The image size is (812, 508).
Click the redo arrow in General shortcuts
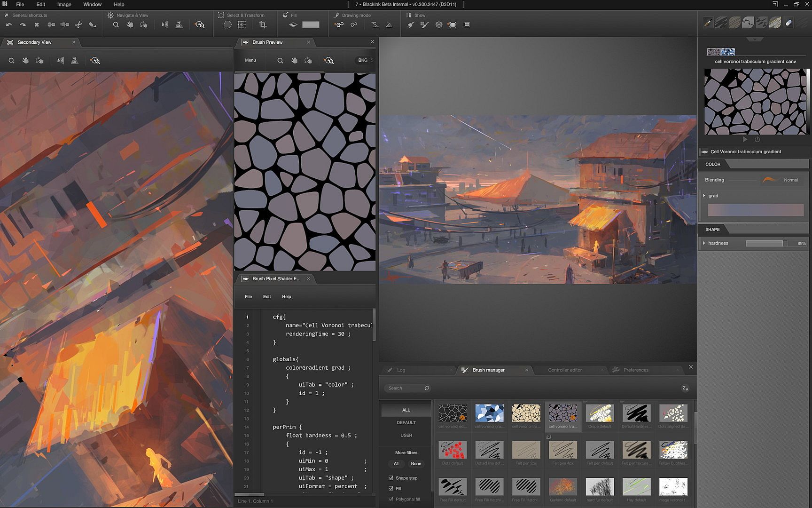(x=22, y=25)
